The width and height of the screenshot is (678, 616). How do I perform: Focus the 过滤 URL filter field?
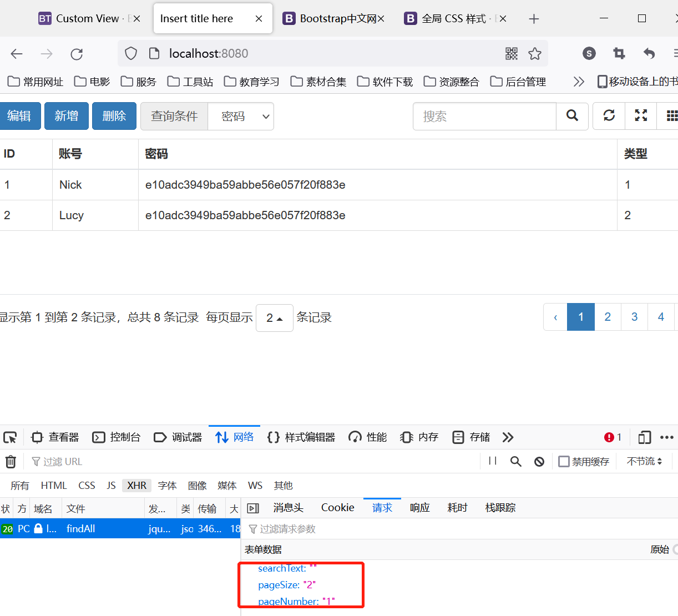(252, 462)
